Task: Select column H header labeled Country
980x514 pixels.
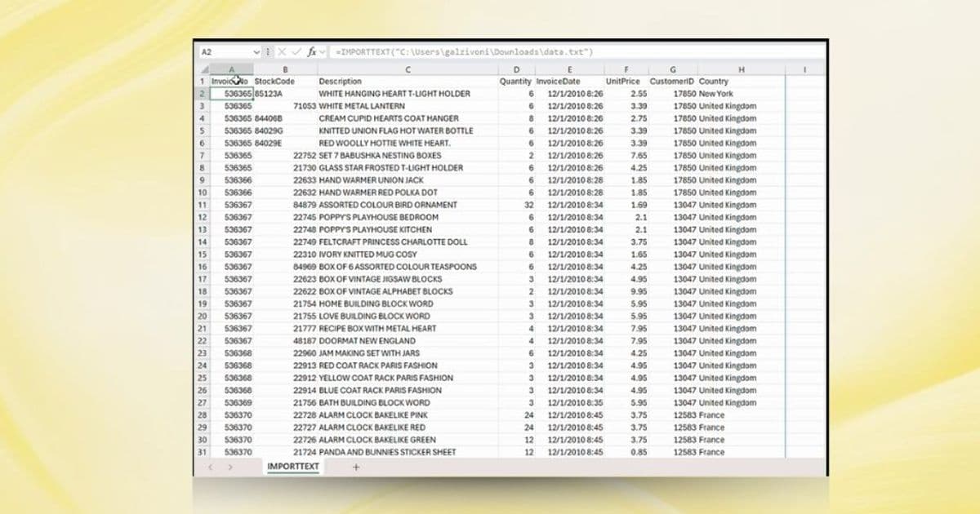Action: 742,69
